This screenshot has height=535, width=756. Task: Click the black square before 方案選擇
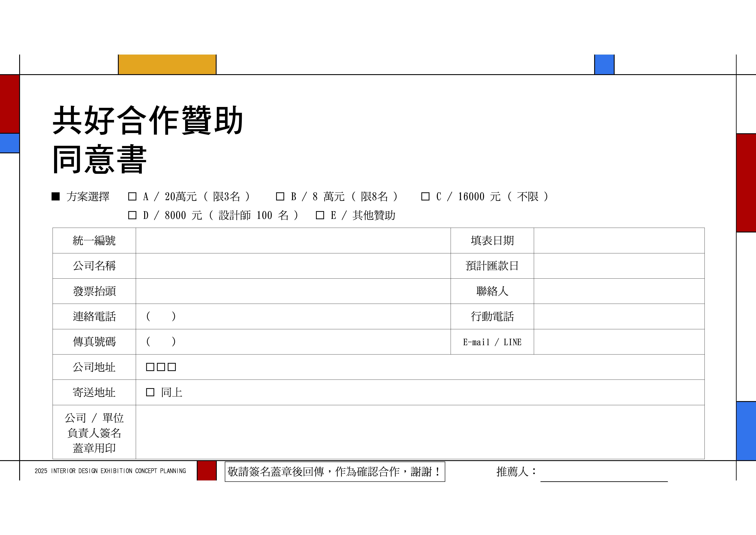56,197
